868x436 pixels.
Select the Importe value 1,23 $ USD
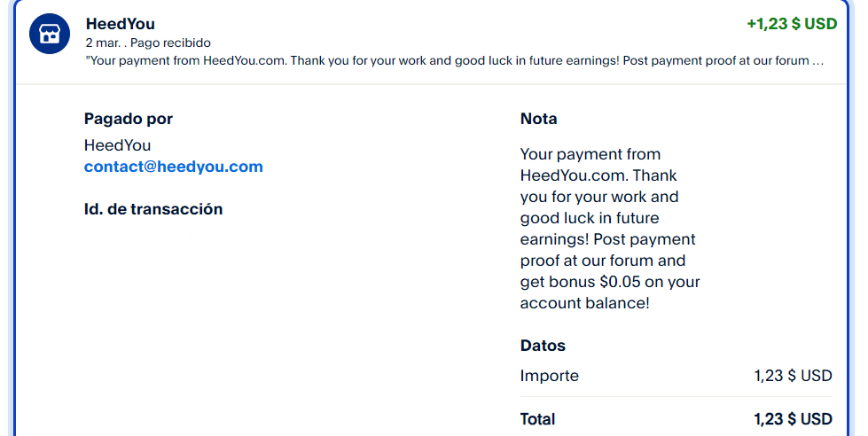coord(793,376)
